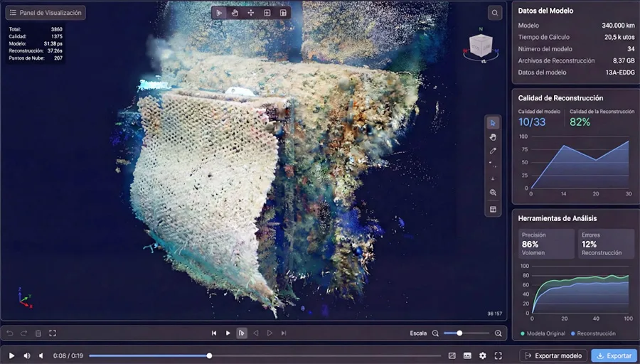This screenshot has height=364, width=640.
Task: Expand the Calidad de Reconstrucción panel header
Action: (560, 98)
